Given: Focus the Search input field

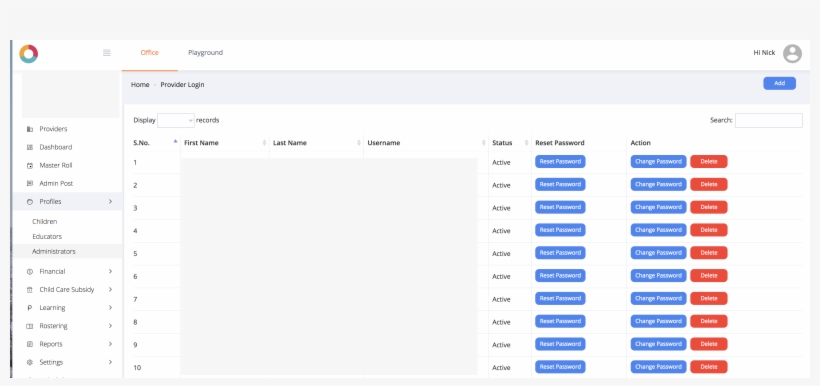Looking at the screenshot, I should coord(769,120).
